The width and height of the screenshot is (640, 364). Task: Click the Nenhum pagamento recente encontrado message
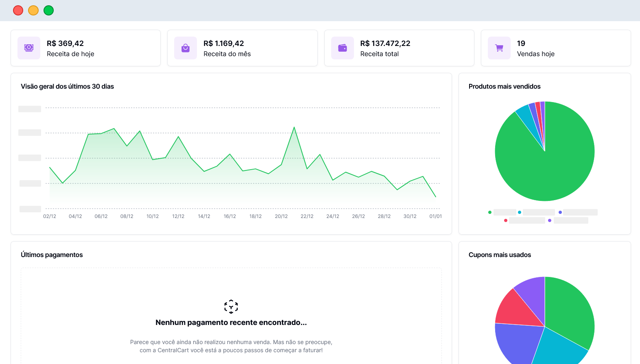point(231,323)
